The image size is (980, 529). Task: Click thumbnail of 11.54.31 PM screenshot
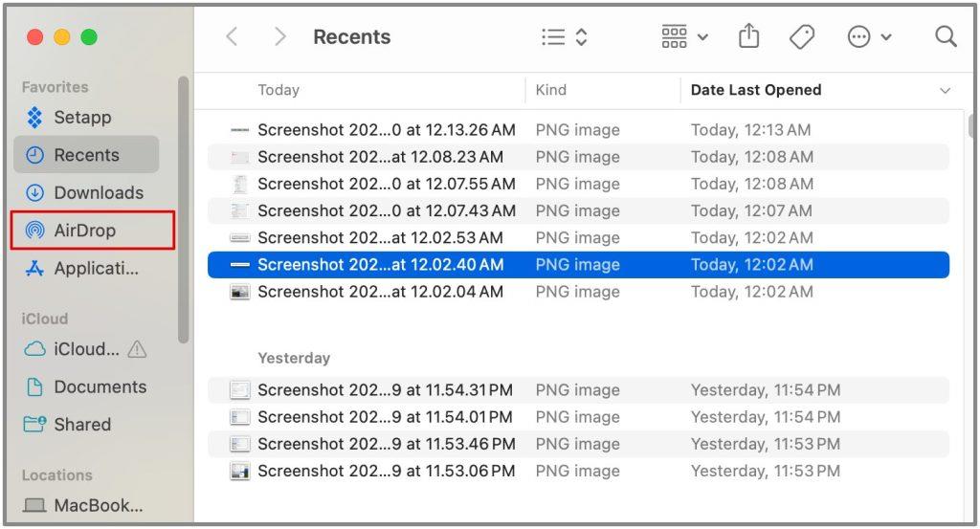point(240,389)
